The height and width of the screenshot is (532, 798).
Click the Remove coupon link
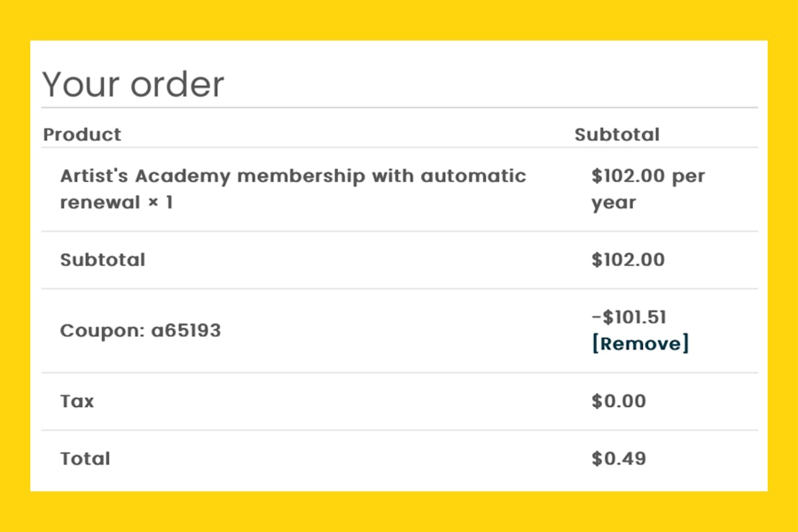click(640, 344)
